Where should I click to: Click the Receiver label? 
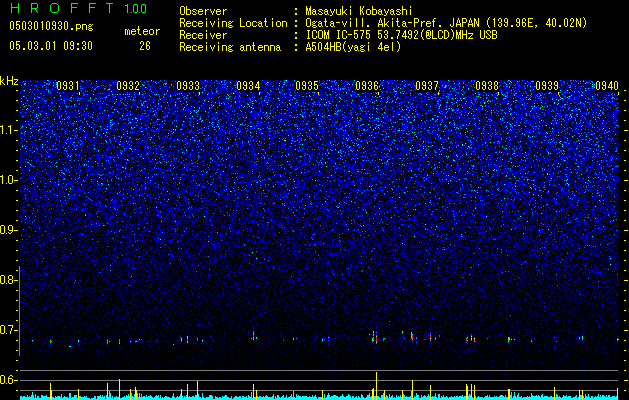pos(203,35)
